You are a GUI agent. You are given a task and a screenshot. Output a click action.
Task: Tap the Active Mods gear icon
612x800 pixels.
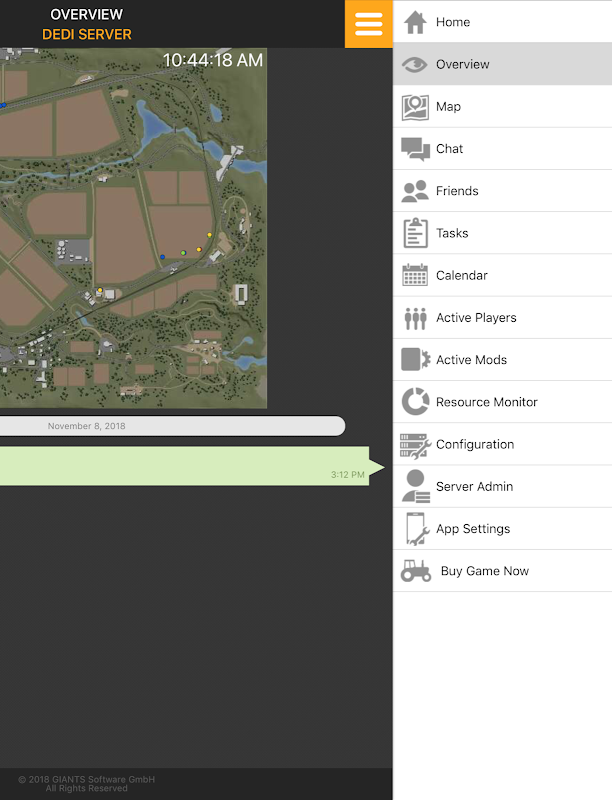tap(415, 359)
